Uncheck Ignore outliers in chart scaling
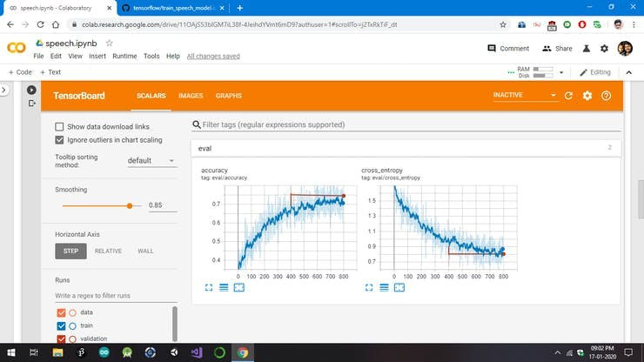 click(x=59, y=140)
